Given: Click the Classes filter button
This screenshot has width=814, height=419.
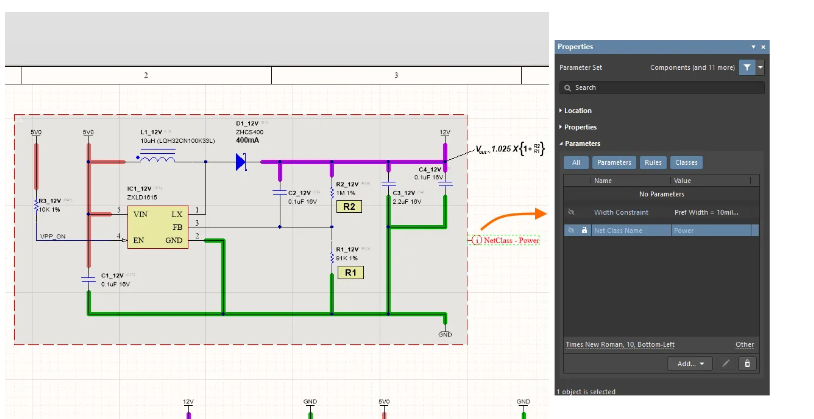Looking at the screenshot, I should click(x=686, y=162).
